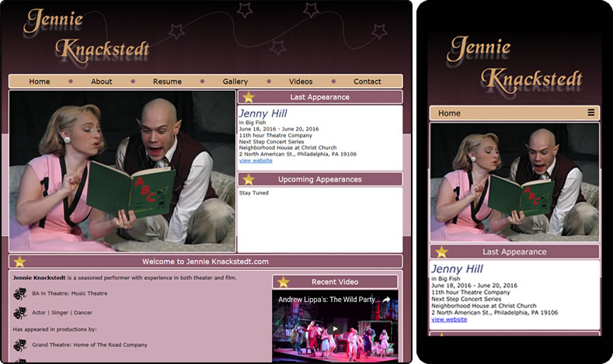Screen dimensions: 613x364
Task: Click the star icon beside Last Appearance on desktop
Action: pos(249,97)
